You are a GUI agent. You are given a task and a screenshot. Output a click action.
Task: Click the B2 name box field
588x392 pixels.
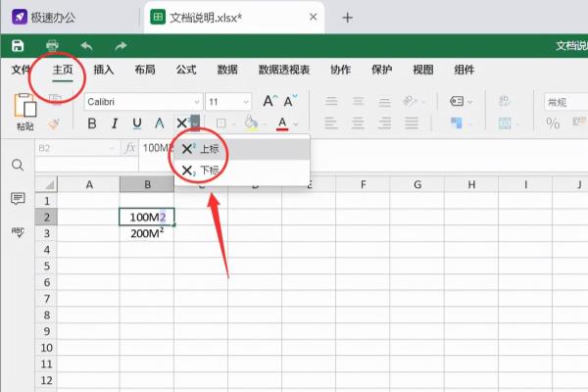(76, 149)
